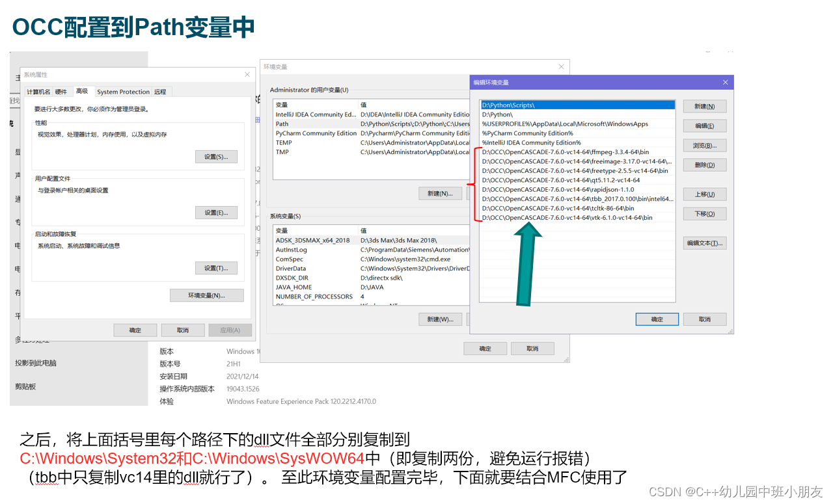Open the System Protection tab
The image size is (833, 504).
point(123,91)
